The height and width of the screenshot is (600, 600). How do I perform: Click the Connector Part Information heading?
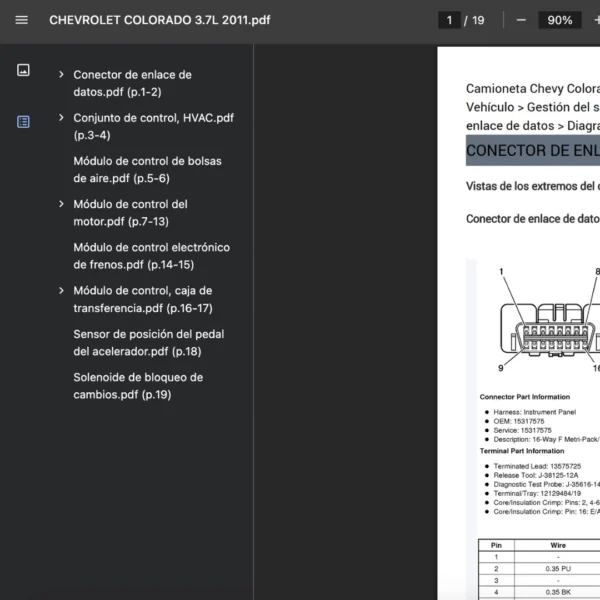[x=525, y=397]
